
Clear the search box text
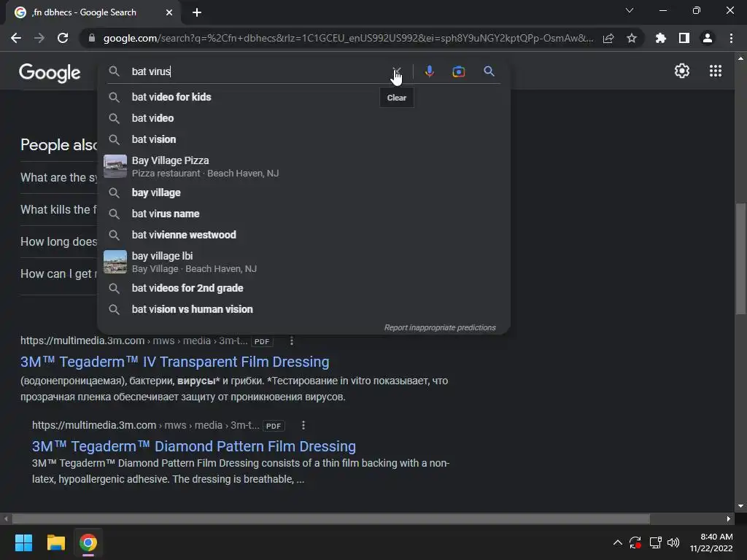(x=396, y=71)
